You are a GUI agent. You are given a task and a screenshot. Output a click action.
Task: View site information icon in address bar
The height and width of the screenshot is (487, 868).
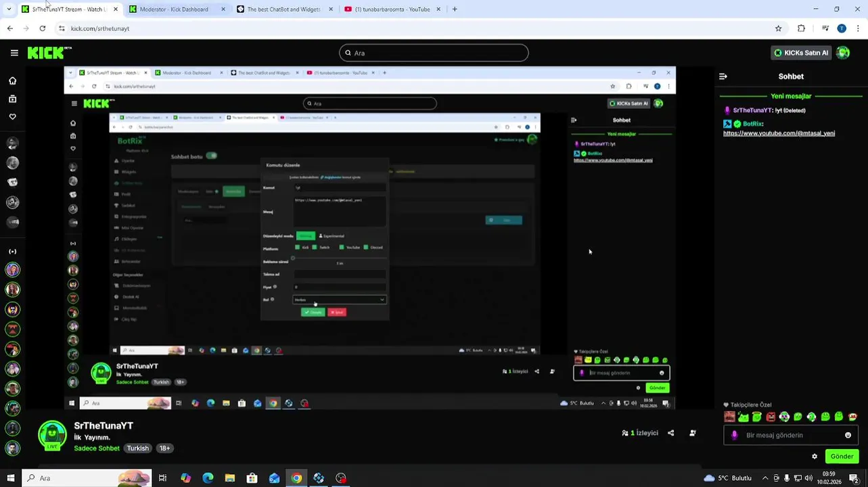(x=62, y=28)
